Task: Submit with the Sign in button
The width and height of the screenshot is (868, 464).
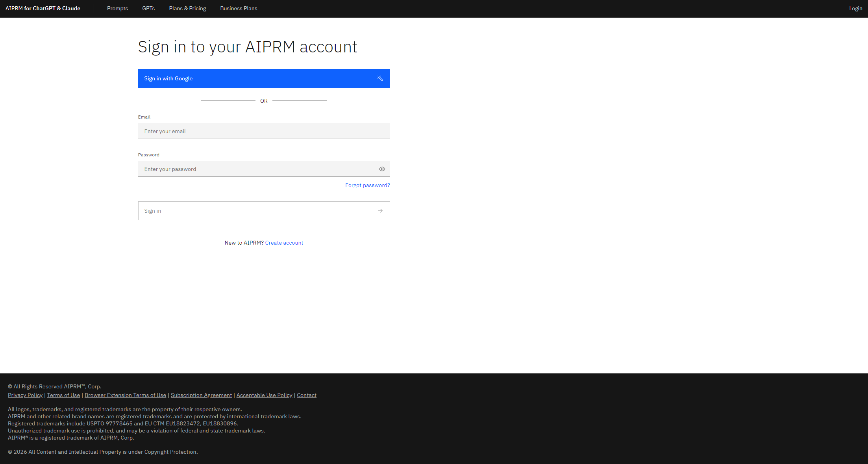Action: tap(264, 211)
